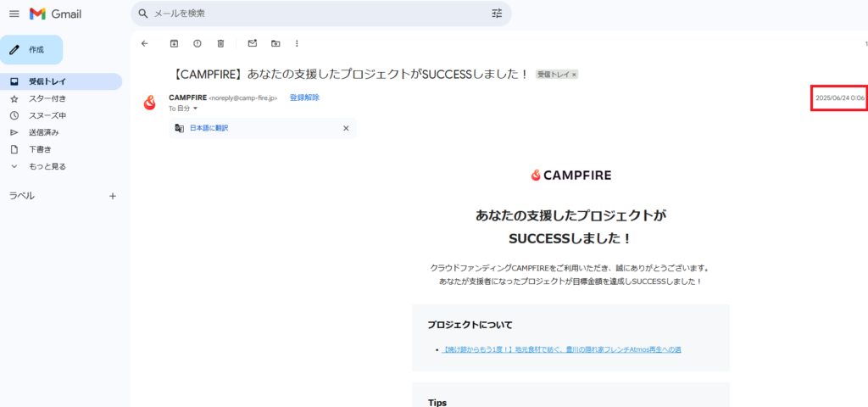Click the sender name CAMPFIRE
Image resolution: width=868 pixels, height=407 pixels.
(x=187, y=98)
